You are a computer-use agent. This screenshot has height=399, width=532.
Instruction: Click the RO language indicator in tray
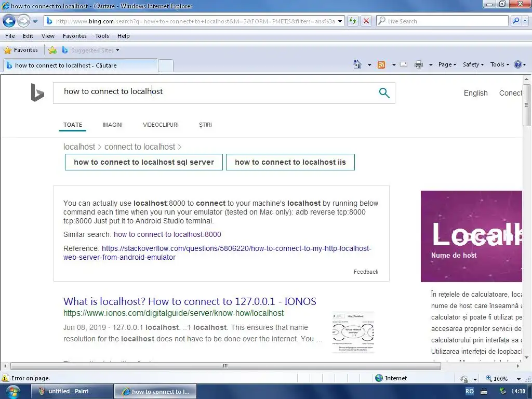470,391
